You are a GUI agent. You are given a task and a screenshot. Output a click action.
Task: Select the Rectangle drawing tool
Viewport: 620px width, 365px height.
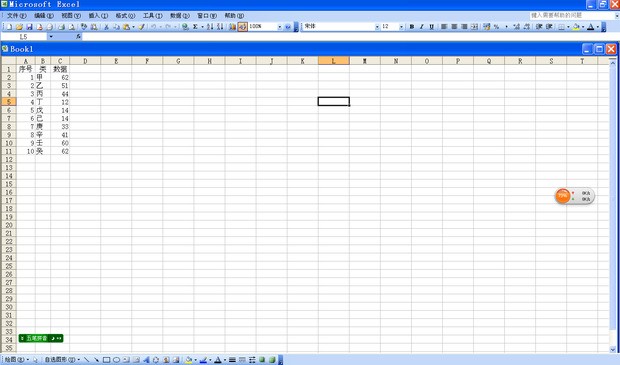coord(106,360)
